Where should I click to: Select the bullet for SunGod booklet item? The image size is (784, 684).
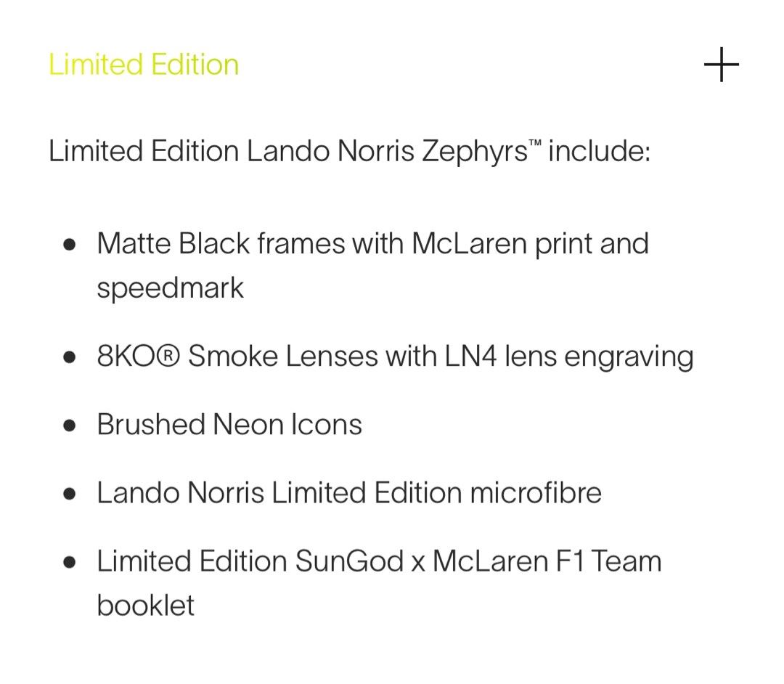[70, 560]
